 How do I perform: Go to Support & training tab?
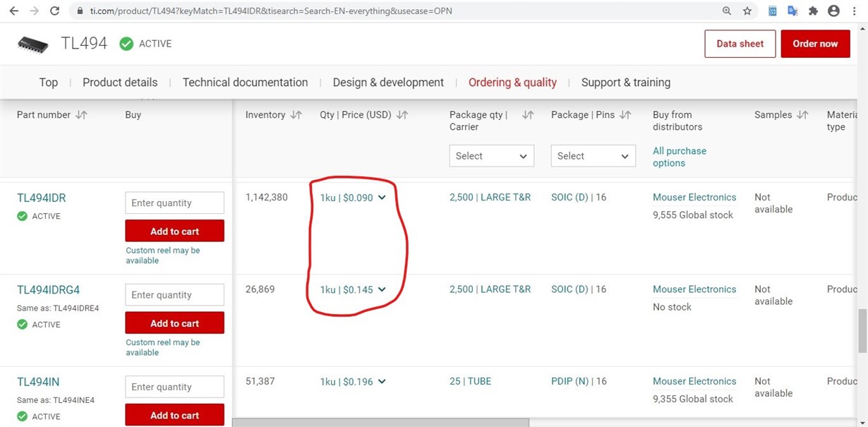626,83
